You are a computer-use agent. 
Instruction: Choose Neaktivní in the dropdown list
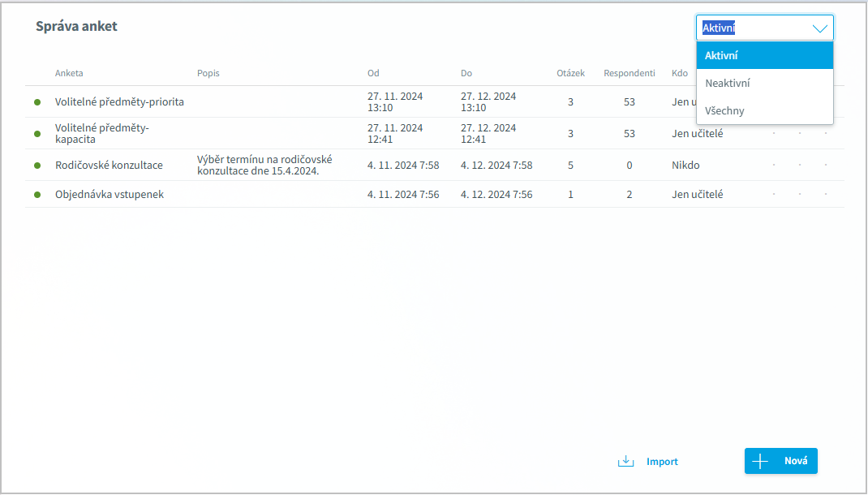(x=764, y=83)
